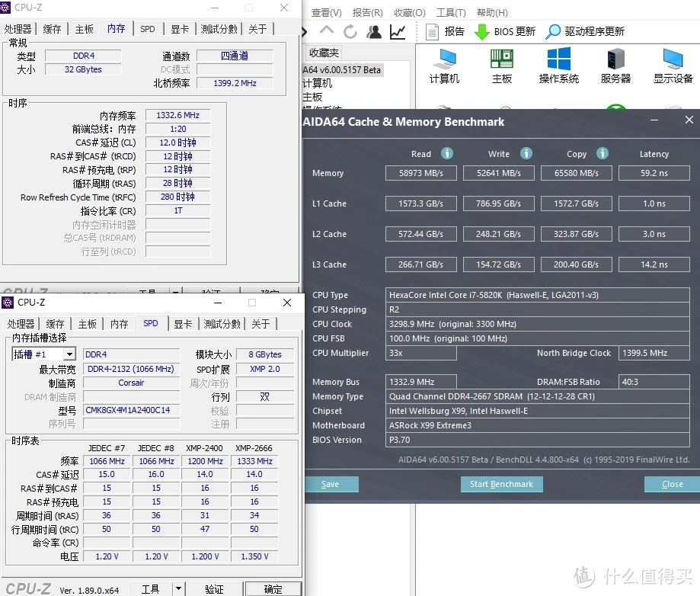Click the user profile icon in AIDA64 toolbar
The width and height of the screenshot is (700, 596).
374,31
